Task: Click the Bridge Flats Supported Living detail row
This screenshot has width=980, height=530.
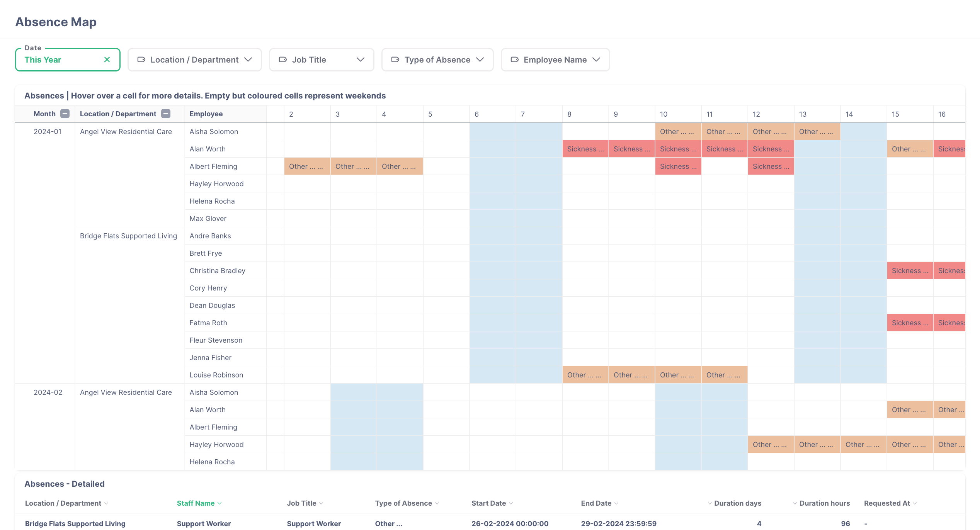Action: tap(75, 523)
